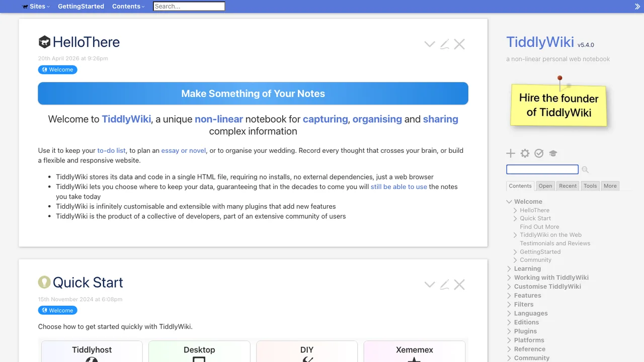Expand HelloThere chevron in contents tree
Image resolution: width=644 pixels, height=362 pixels.
coord(515,210)
